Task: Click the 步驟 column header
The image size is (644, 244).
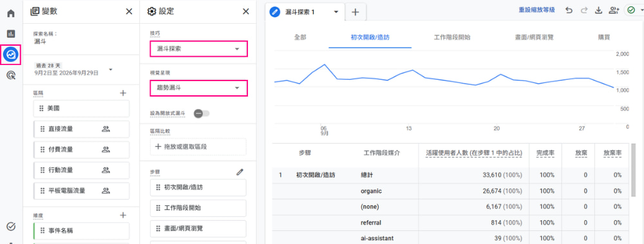Action: click(x=305, y=153)
